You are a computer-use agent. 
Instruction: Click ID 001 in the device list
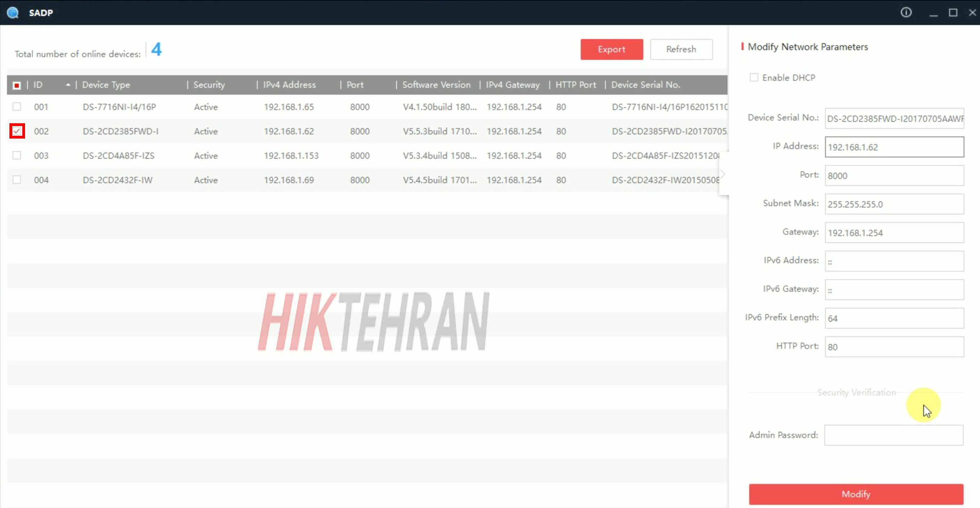click(x=41, y=107)
